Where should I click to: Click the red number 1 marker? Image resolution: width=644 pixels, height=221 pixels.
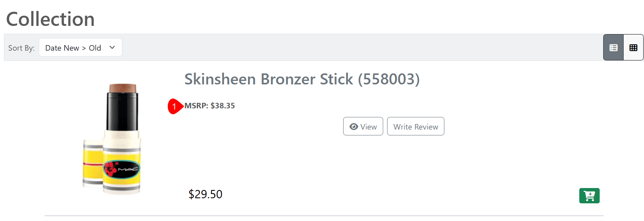pos(174,106)
